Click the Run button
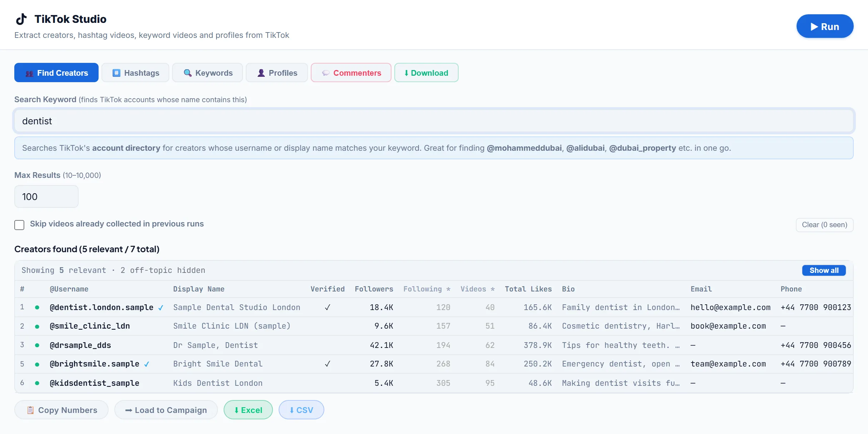 [x=825, y=26]
